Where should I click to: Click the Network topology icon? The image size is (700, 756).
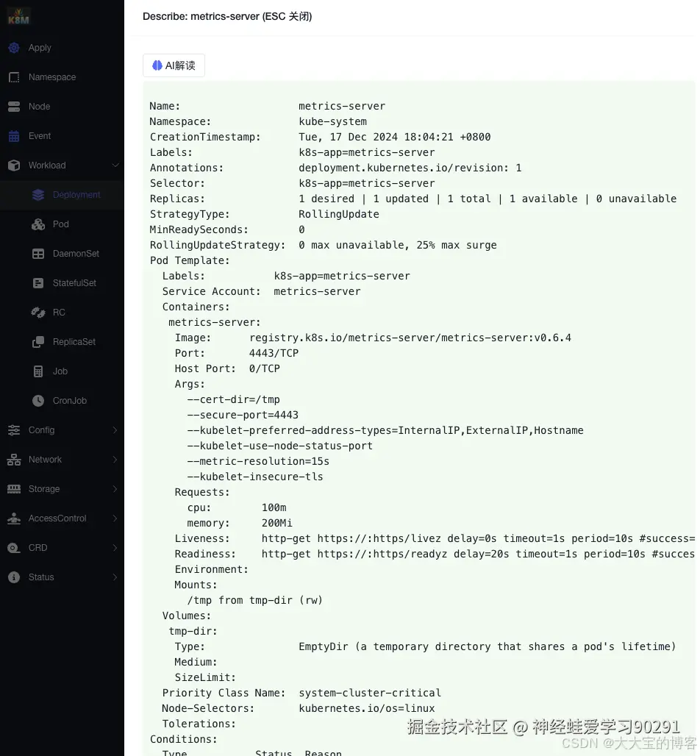[14, 460]
